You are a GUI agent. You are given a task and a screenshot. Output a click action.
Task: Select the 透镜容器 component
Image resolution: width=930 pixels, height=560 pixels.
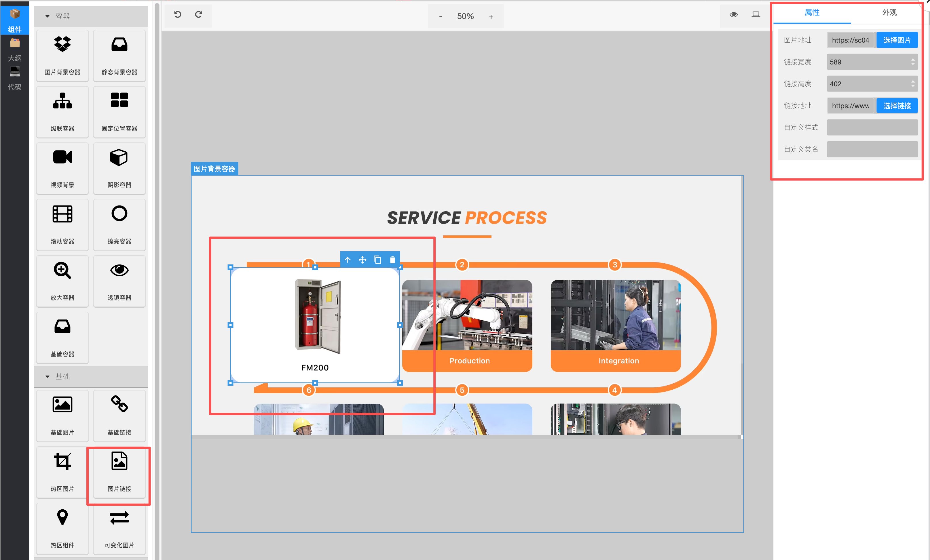pos(119,281)
